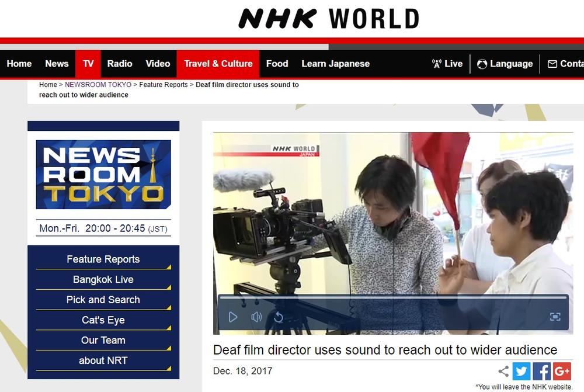Screen dimensions: 584x392
Task: Play the video
Action: 233,317
